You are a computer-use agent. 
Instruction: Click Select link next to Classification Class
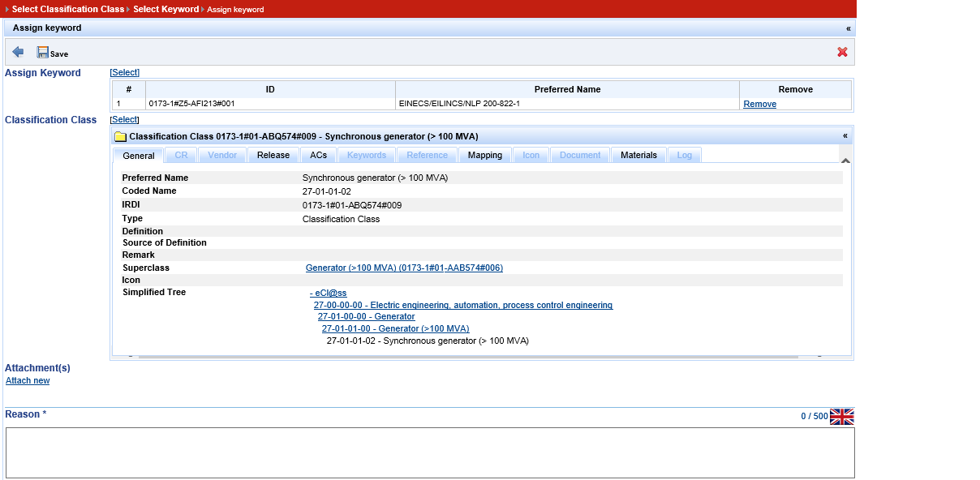[x=125, y=120]
